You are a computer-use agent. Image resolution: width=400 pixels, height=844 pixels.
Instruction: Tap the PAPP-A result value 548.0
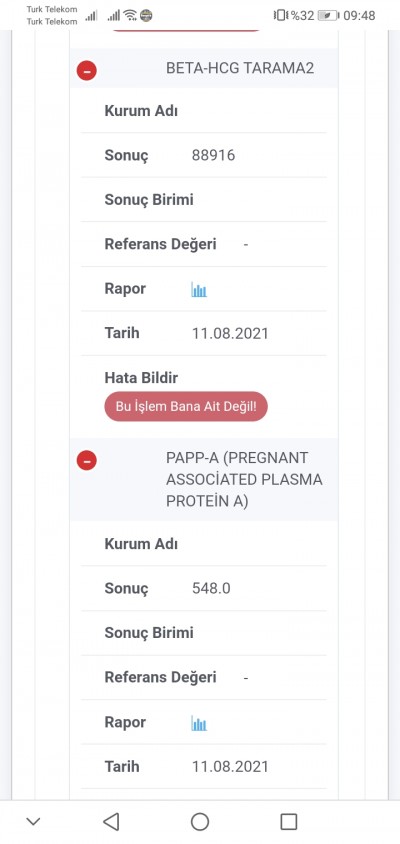211,588
